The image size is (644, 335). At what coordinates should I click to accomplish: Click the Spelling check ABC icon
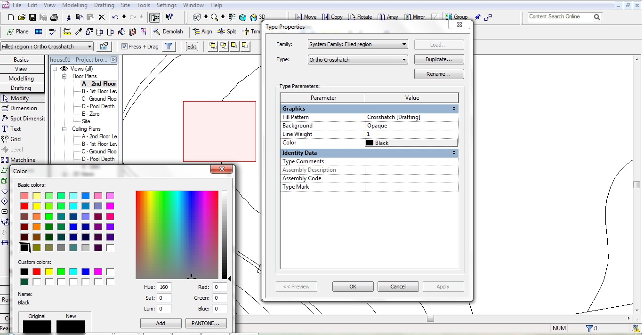pyautogui.click(x=52, y=32)
